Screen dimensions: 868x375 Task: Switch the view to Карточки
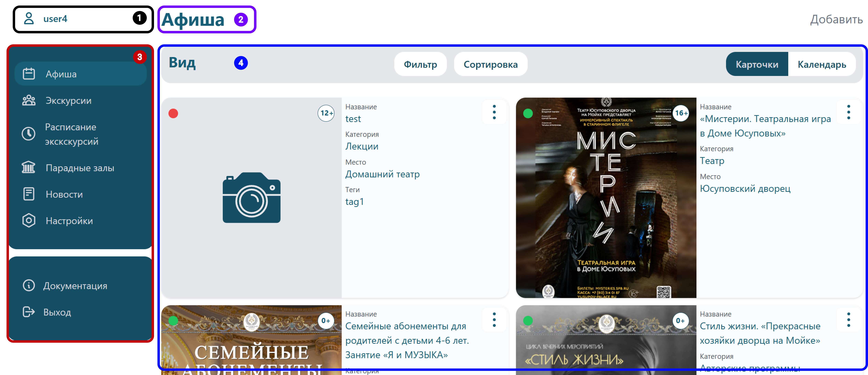[x=756, y=64]
